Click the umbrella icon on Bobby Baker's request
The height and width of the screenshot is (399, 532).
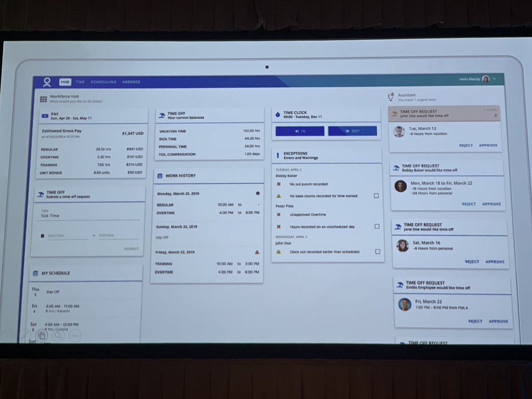396,168
